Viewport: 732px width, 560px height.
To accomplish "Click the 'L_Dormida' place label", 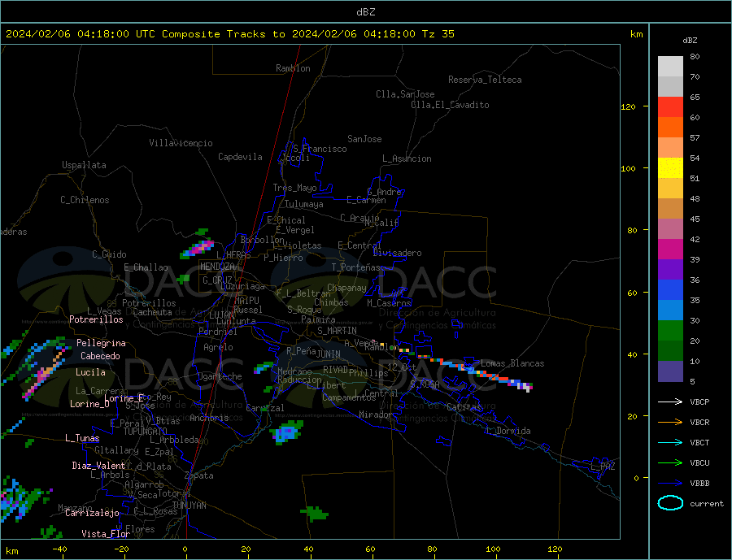I will (509, 432).
